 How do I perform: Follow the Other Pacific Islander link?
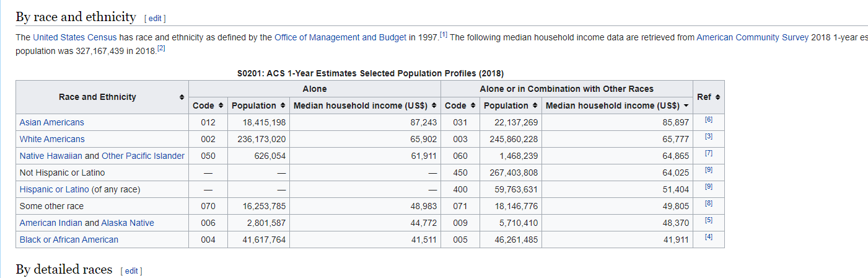pyautogui.click(x=143, y=156)
